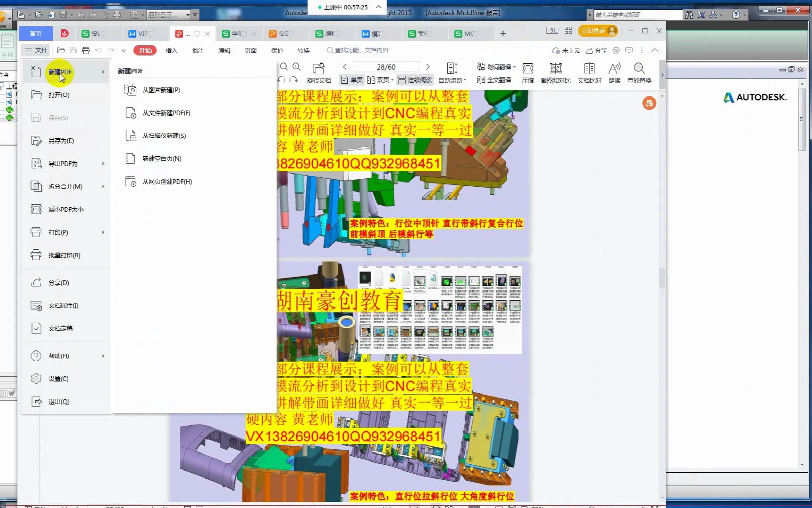Click the rotate counterclockwise icon
This screenshot has width=812, height=508.
(282, 80)
